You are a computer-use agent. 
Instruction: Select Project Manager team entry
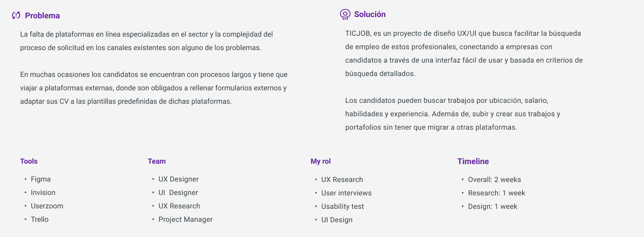186,220
